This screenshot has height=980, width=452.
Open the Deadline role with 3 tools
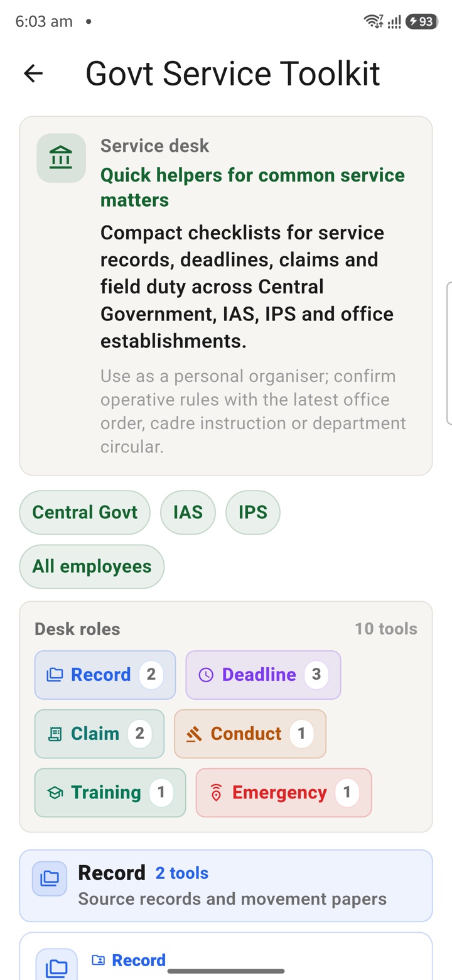click(x=263, y=675)
